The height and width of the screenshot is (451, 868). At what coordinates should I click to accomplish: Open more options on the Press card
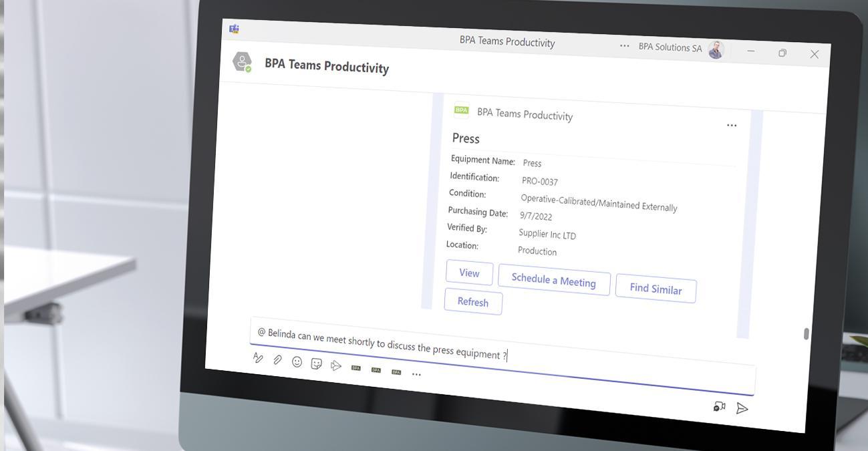(x=732, y=125)
